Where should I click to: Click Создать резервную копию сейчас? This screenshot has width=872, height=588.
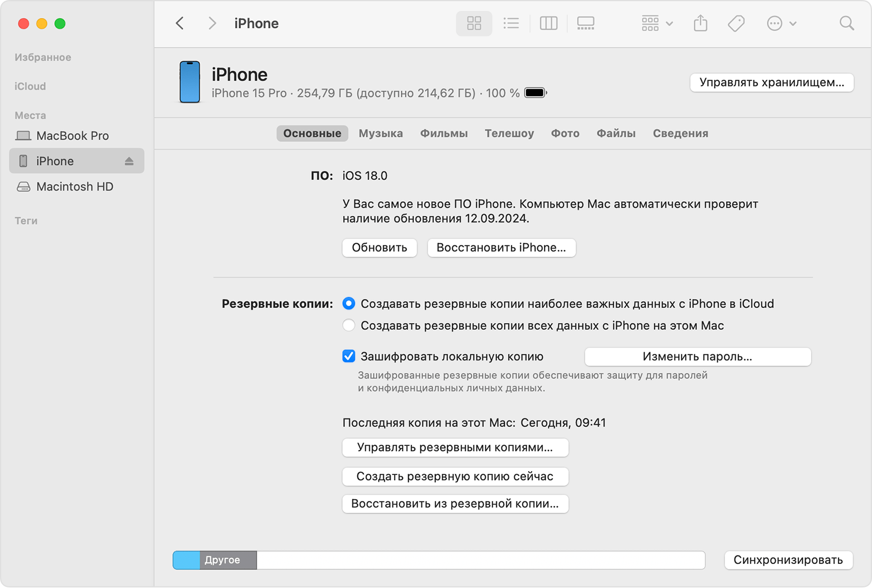pyautogui.click(x=455, y=476)
